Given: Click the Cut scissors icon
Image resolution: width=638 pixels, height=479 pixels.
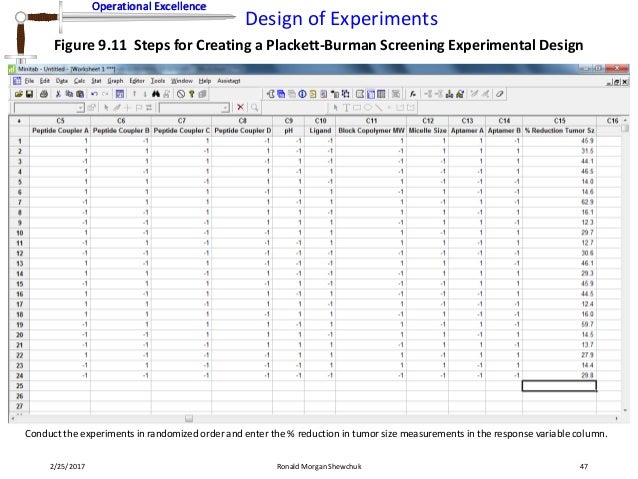Looking at the screenshot, I should pyautogui.click(x=59, y=93).
